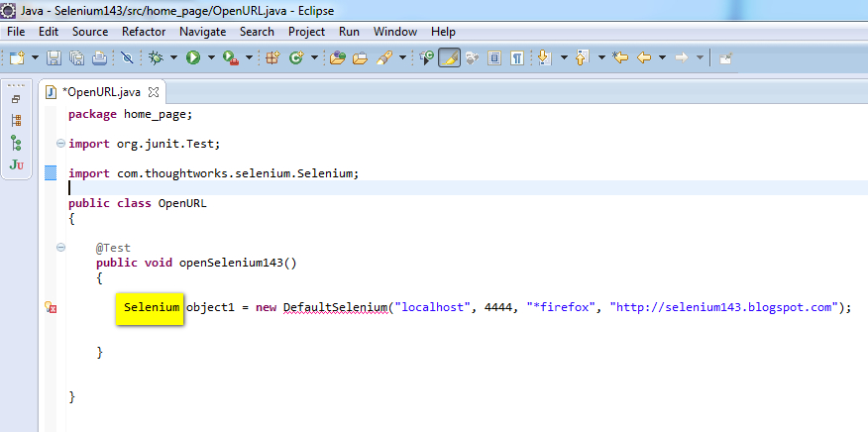Click the error quick-fix marker in the gutter
The width and height of the screenshot is (868, 432).
pos(51,307)
